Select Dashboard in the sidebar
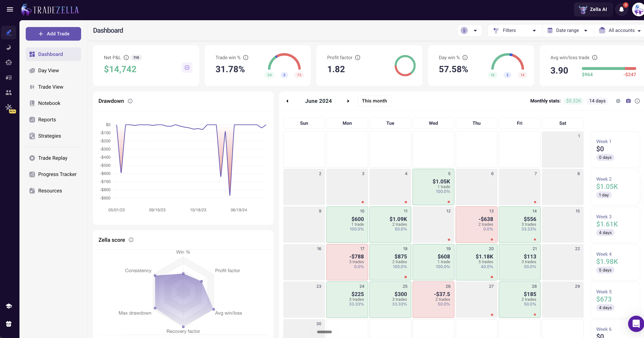Image resolution: width=644 pixels, height=338 pixels. click(x=53, y=54)
